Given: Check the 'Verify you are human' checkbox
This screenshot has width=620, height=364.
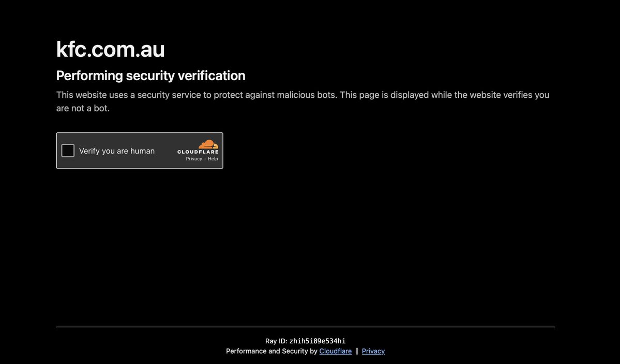Looking at the screenshot, I should (68, 150).
